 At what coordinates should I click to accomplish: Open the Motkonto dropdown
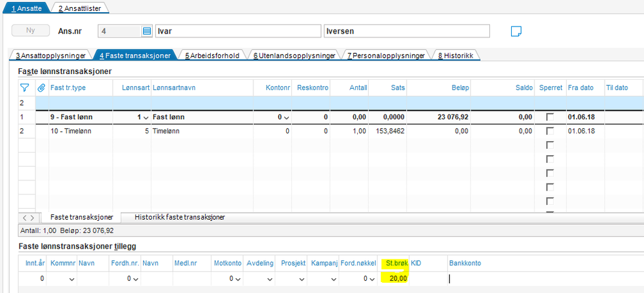(237, 279)
